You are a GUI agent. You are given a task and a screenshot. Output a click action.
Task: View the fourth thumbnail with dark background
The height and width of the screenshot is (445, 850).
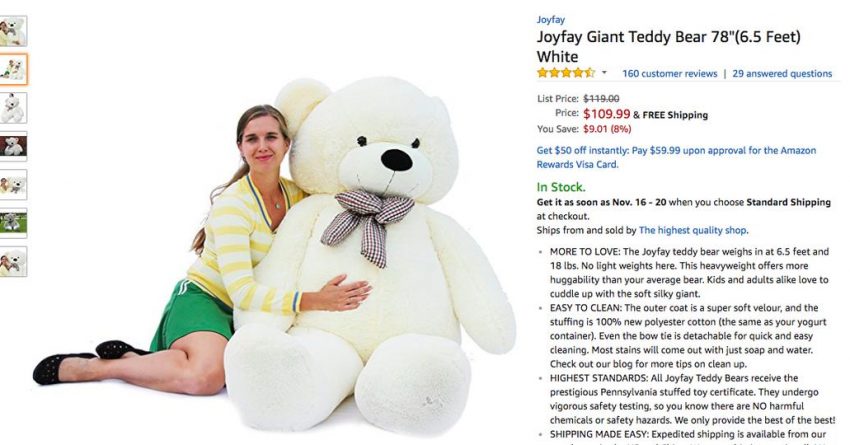(x=13, y=146)
